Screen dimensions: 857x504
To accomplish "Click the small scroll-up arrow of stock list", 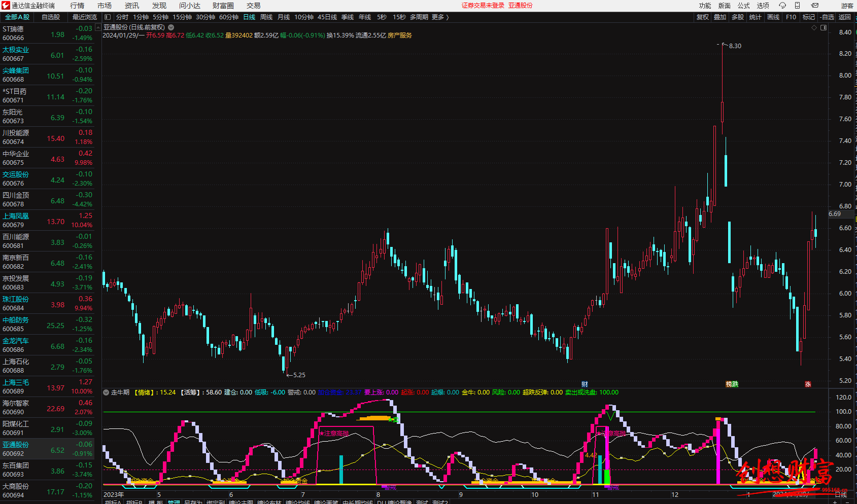I will pos(98,28).
